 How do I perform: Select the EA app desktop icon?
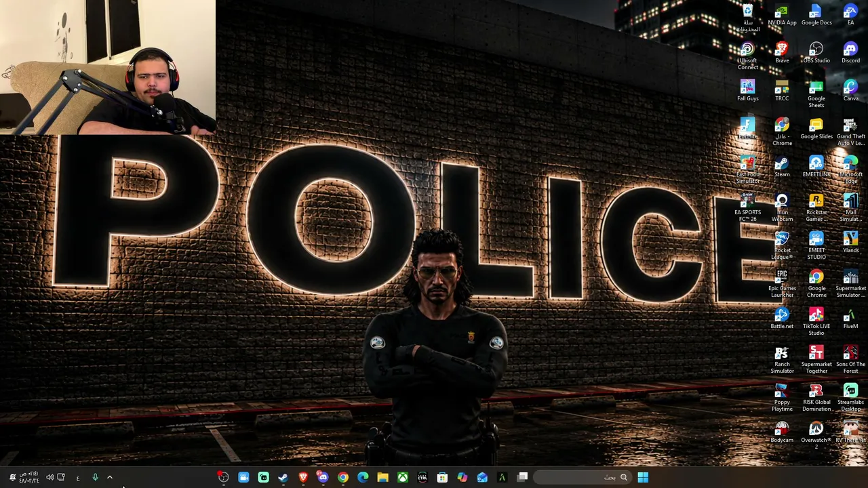850,15
